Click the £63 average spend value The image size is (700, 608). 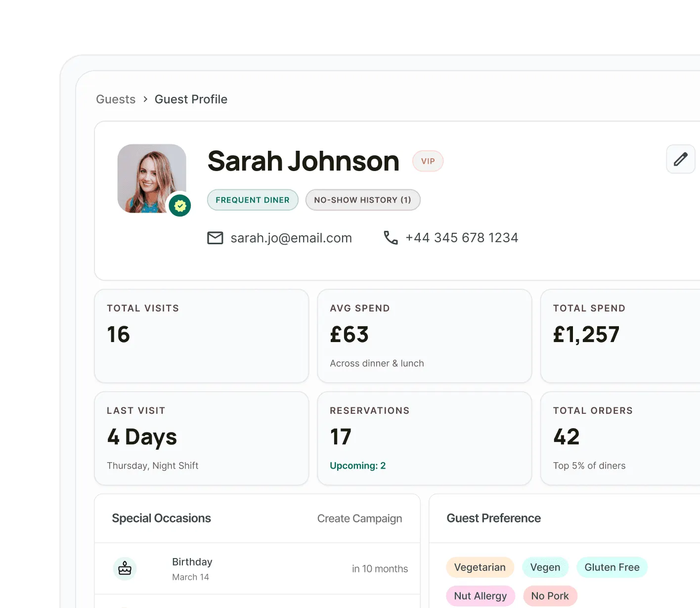[349, 335]
